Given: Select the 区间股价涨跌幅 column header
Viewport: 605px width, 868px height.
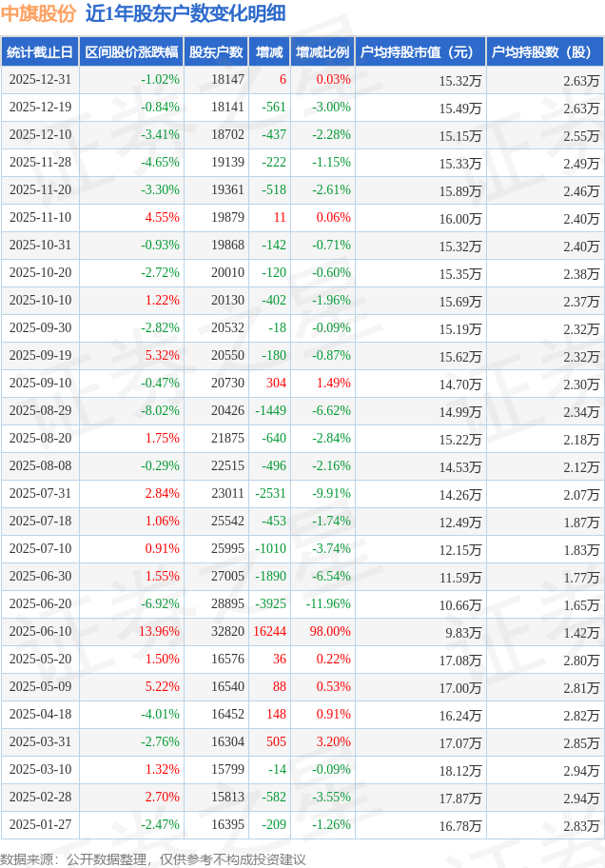Looking at the screenshot, I should (x=131, y=52).
